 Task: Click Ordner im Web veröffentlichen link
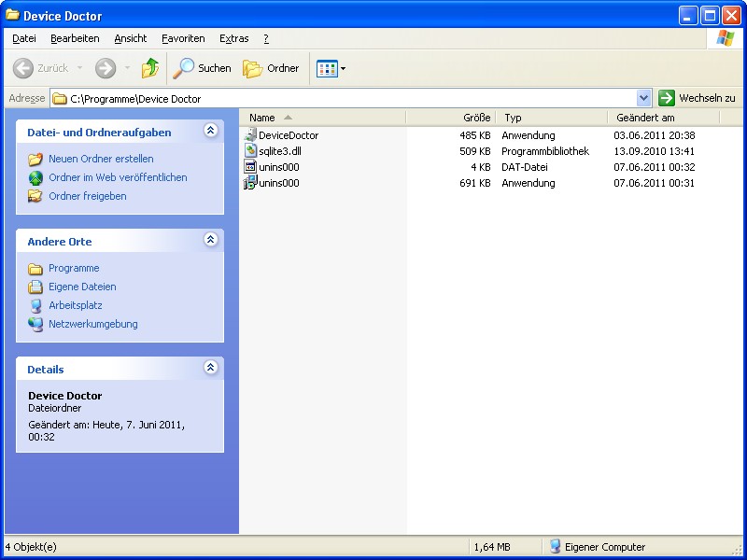118,177
